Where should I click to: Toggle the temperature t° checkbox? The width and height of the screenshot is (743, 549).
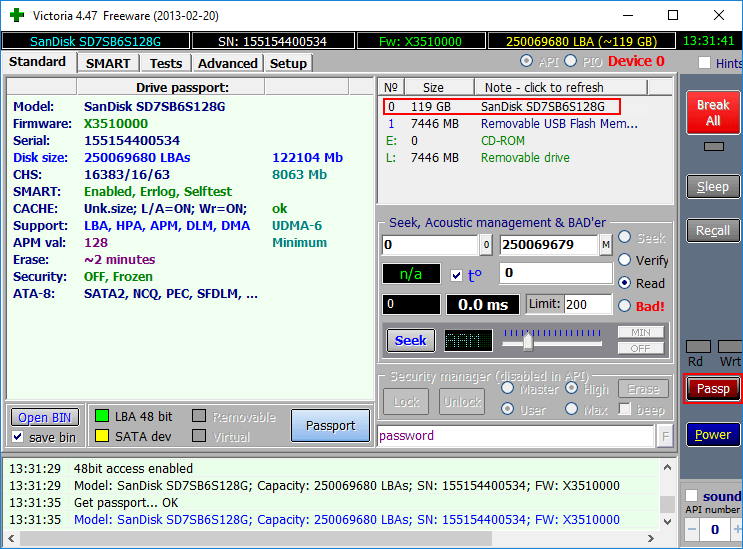[456, 275]
